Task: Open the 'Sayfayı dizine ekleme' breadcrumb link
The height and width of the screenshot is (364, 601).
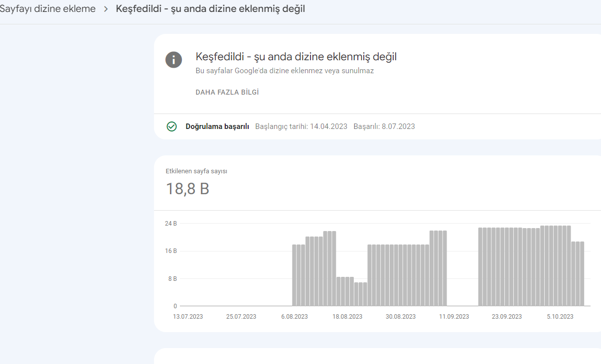Action: coord(47,9)
